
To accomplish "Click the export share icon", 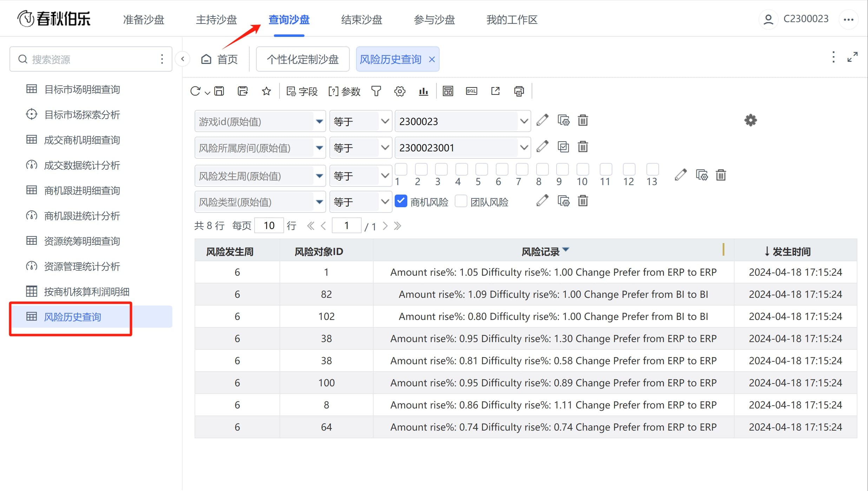I will pos(495,91).
